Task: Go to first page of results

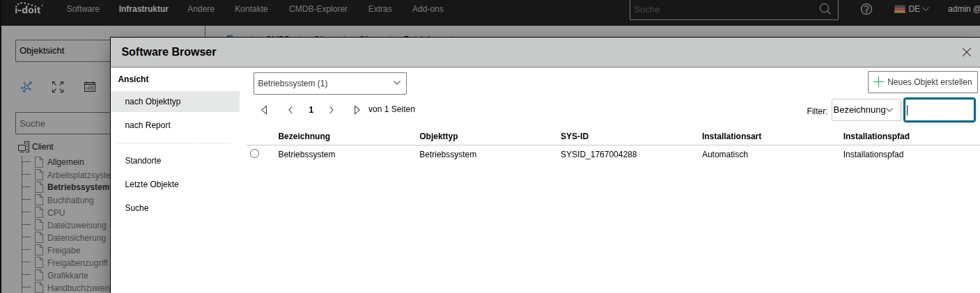Action: pyautogui.click(x=264, y=110)
